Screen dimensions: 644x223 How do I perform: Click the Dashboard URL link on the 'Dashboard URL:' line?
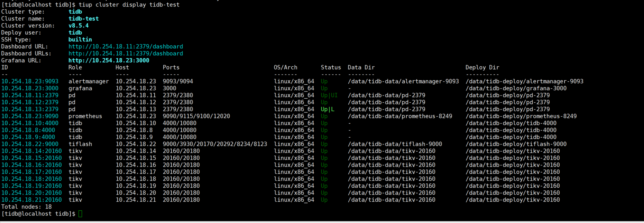point(125,46)
